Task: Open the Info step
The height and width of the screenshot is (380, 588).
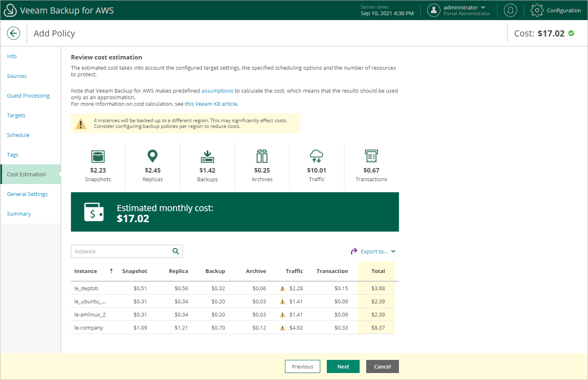Action: [12, 56]
